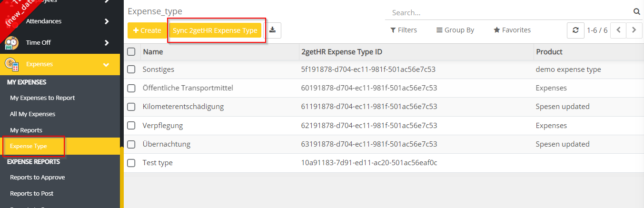This screenshot has width=644, height=208.
Task: Click the Time Off sidebar label
Action: tap(39, 43)
